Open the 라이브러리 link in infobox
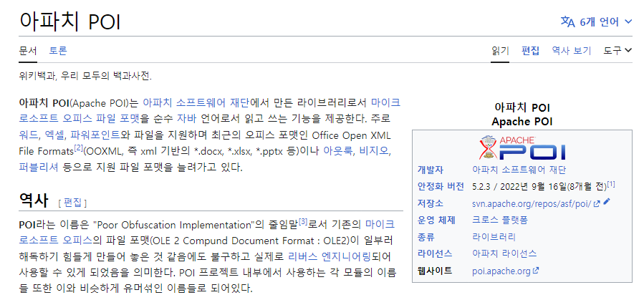 tap(494, 237)
